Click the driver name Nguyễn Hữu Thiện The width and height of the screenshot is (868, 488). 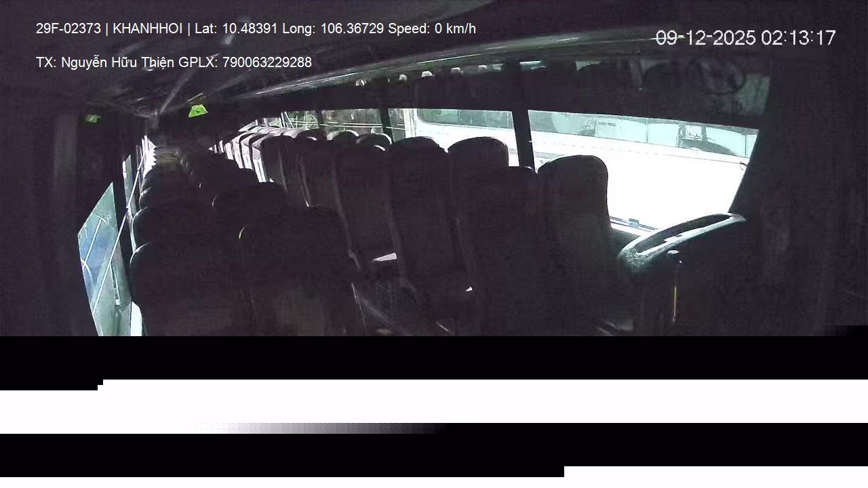click(118, 62)
